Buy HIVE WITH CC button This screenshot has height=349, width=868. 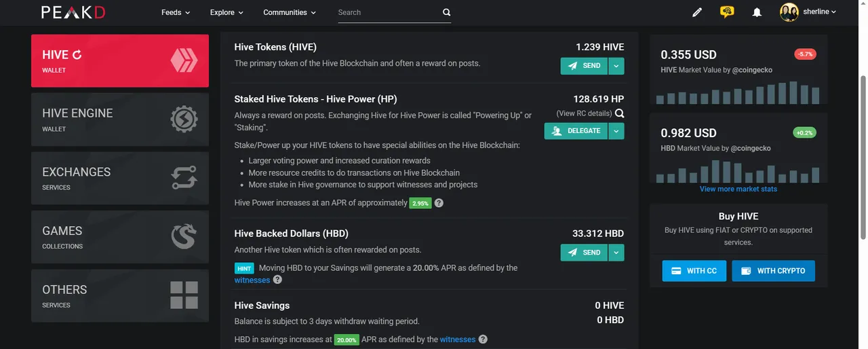pos(694,271)
